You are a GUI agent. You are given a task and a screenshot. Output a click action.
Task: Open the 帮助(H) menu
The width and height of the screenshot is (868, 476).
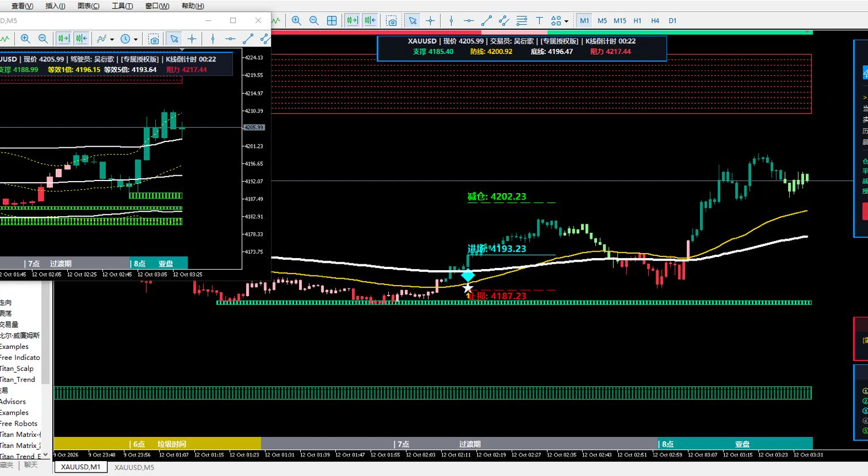coord(193,6)
